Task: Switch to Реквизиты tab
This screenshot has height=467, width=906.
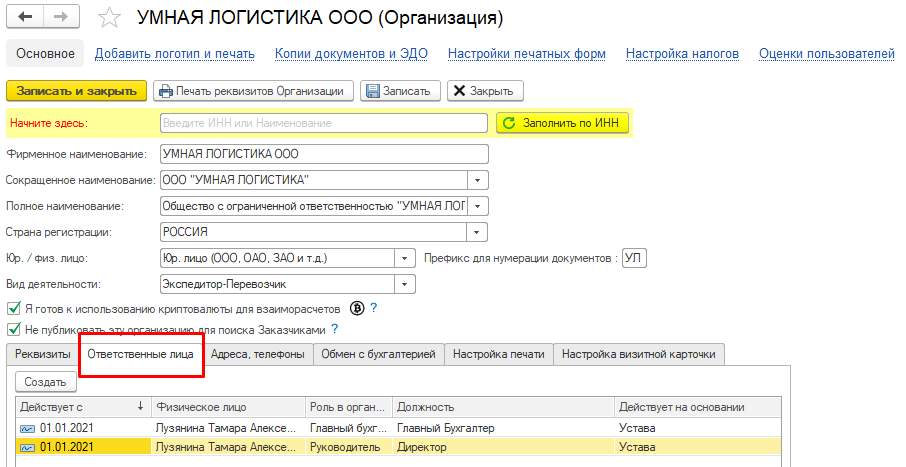Action: [43, 354]
